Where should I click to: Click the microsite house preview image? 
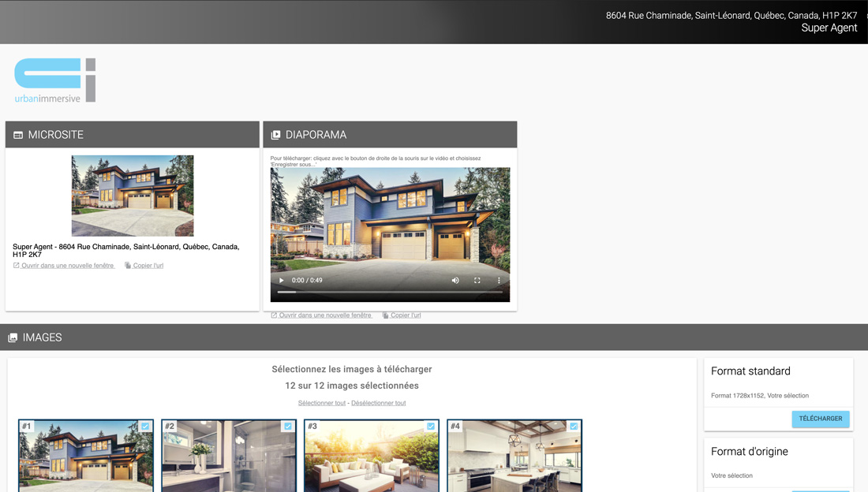[133, 196]
